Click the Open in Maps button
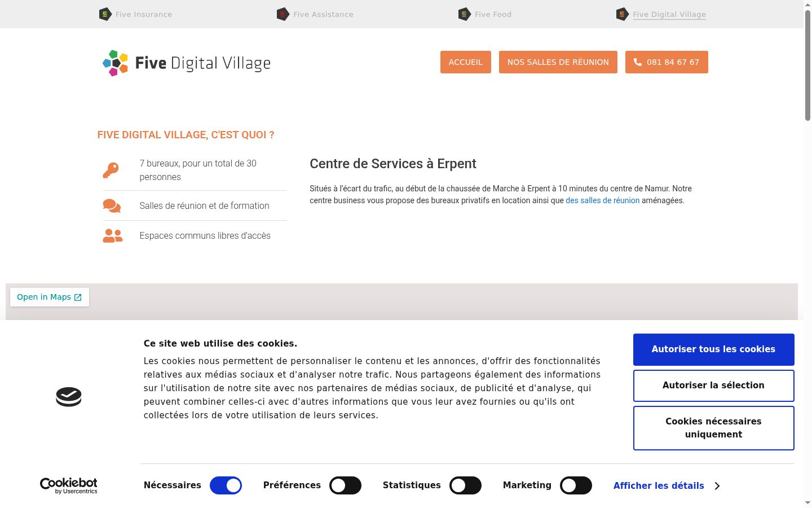This screenshot has height=508, width=812. (50, 297)
